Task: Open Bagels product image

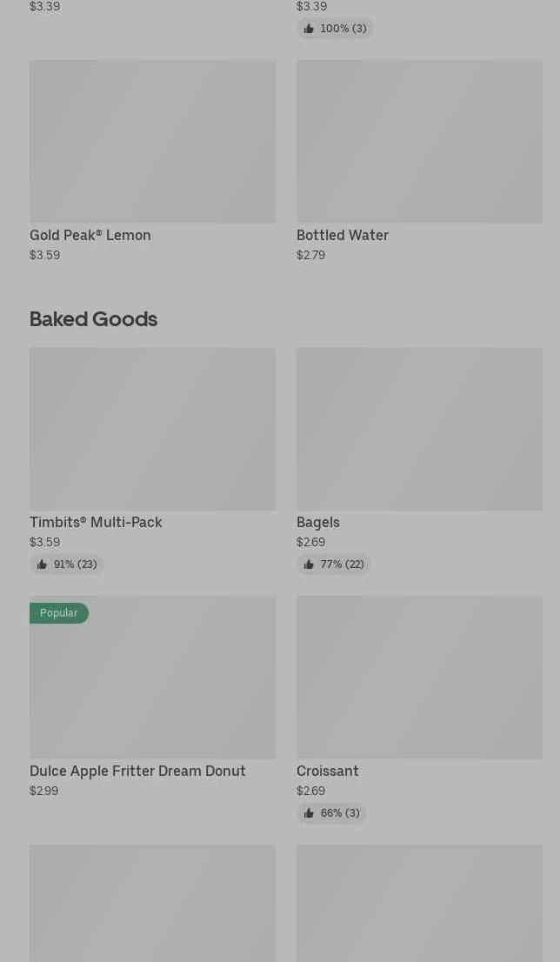Action: coord(419,429)
